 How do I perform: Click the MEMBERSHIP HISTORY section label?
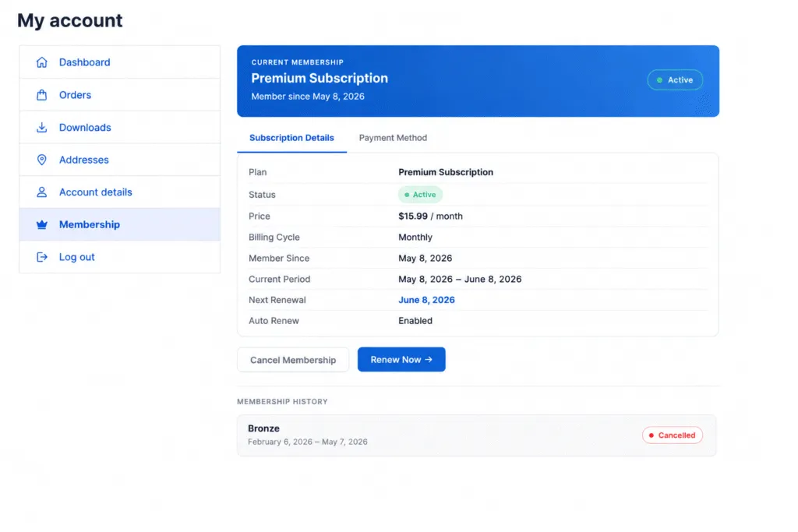point(282,402)
